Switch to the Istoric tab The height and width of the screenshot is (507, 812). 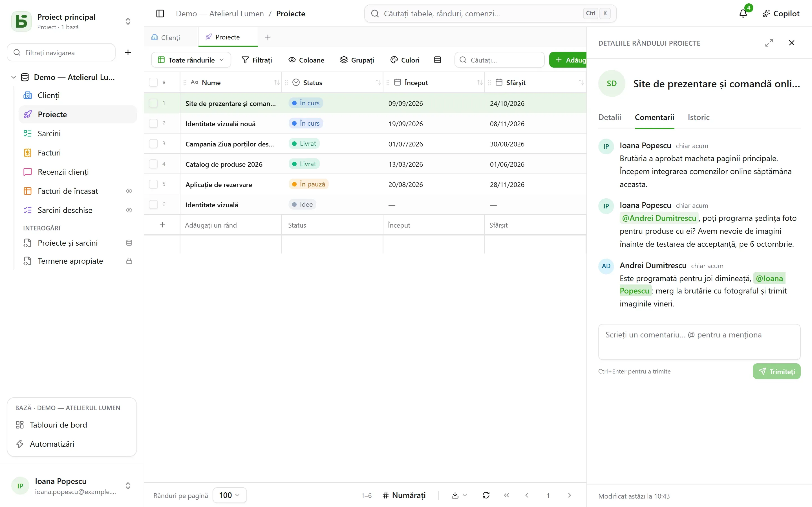699,117
